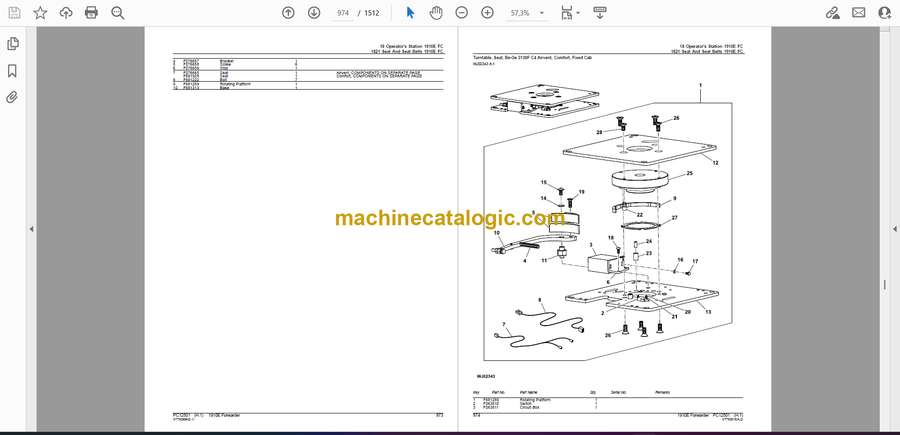Zoom out with the minus icon
Image resolution: width=900 pixels, height=435 pixels.
(x=461, y=13)
